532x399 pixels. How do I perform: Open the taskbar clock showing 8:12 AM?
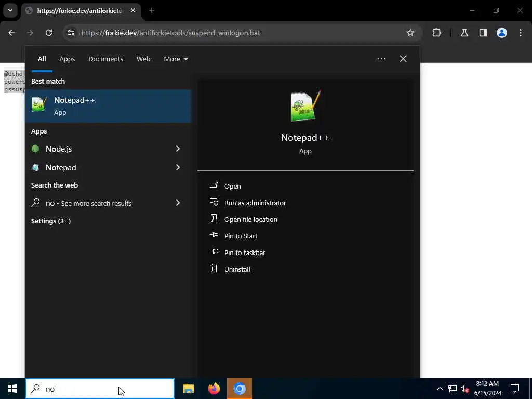pos(487,389)
